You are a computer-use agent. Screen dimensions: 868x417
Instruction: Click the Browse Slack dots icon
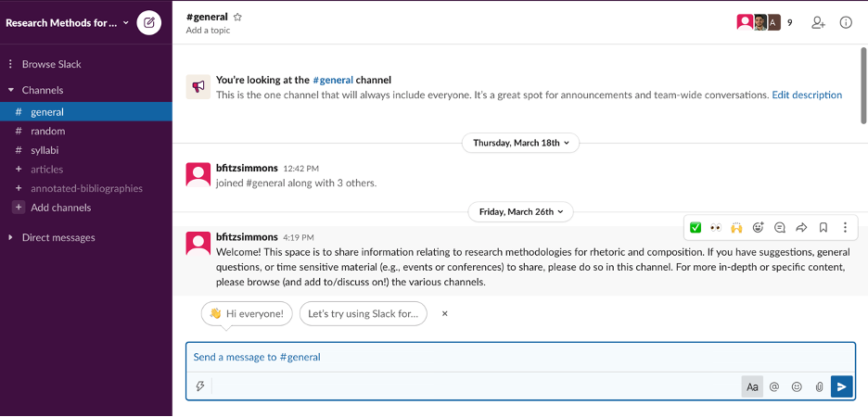pyautogui.click(x=10, y=64)
